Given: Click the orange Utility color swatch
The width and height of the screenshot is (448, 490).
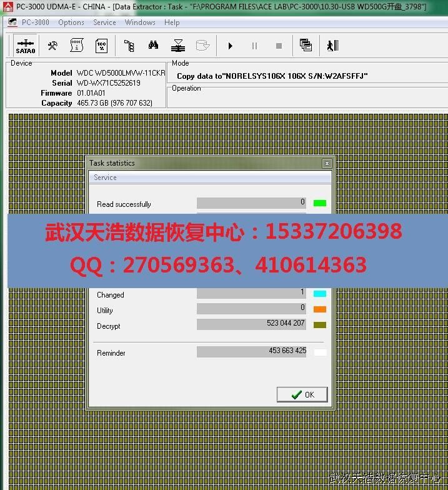Looking at the screenshot, I should coord(319,309).
